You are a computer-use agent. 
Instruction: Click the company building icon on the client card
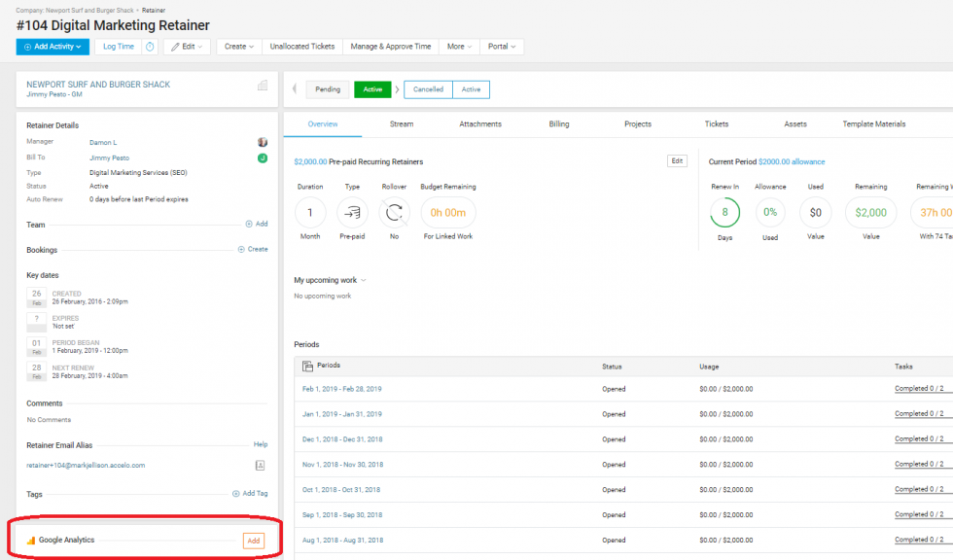click(262, 86)
